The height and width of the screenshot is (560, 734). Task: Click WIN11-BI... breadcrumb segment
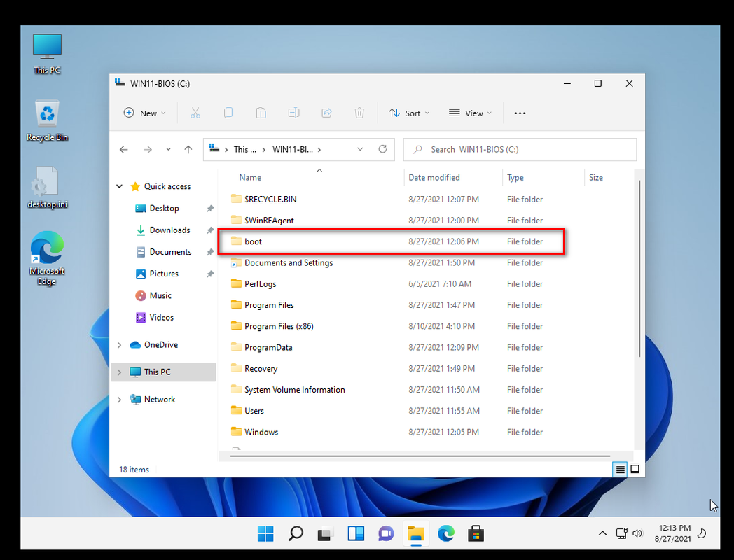click(x=293, y=149)
